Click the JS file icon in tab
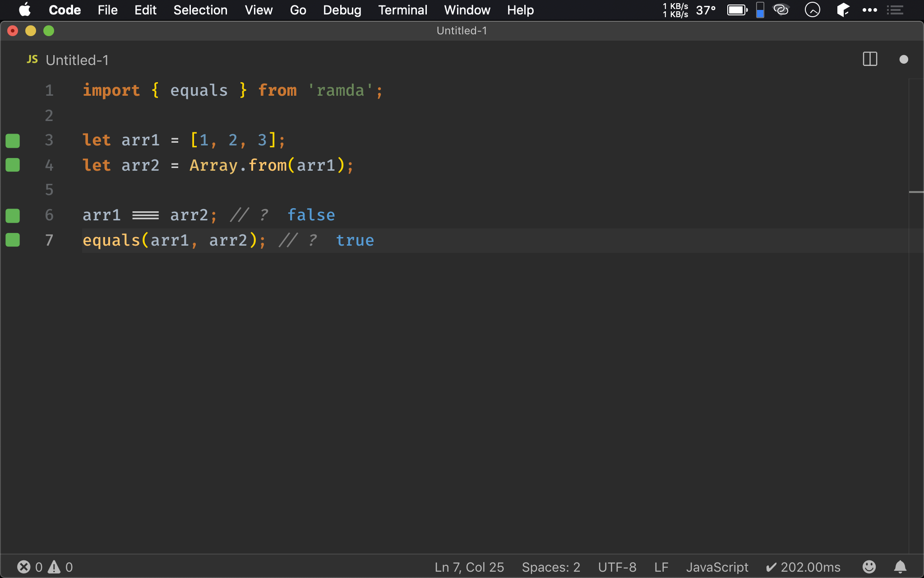The image size is (924, 578). pyautogui.click(x=32, y=60)
